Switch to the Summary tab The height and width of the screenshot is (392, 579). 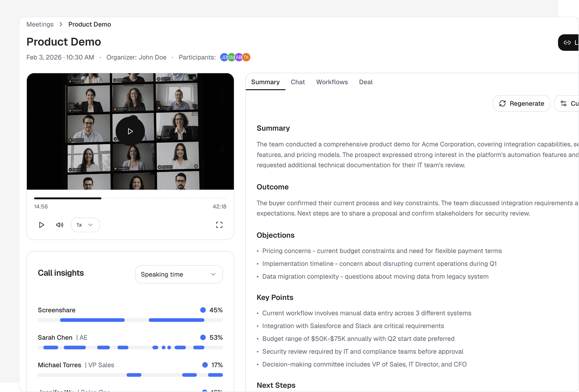[265, 82]
